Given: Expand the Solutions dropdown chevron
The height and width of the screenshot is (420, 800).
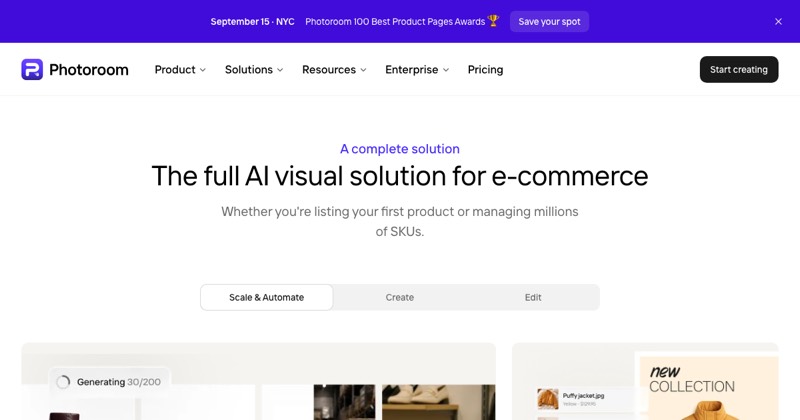Looking at the screenshot, I should point(280,70).
